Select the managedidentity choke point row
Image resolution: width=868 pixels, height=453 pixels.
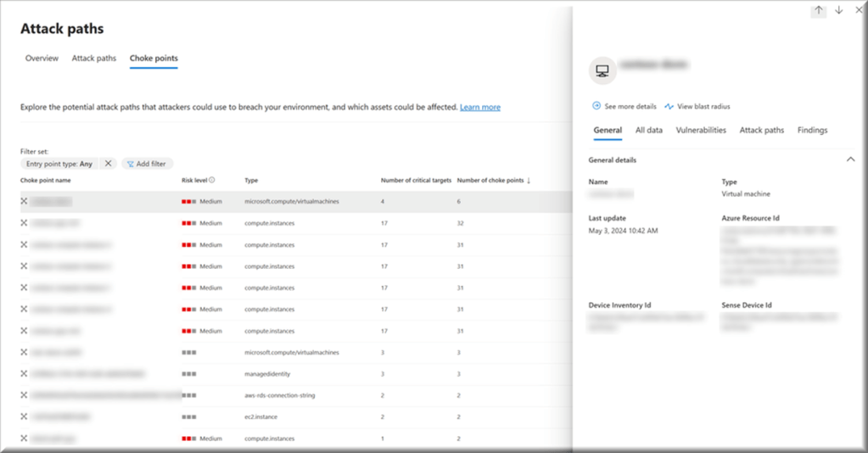coord(272,373)
